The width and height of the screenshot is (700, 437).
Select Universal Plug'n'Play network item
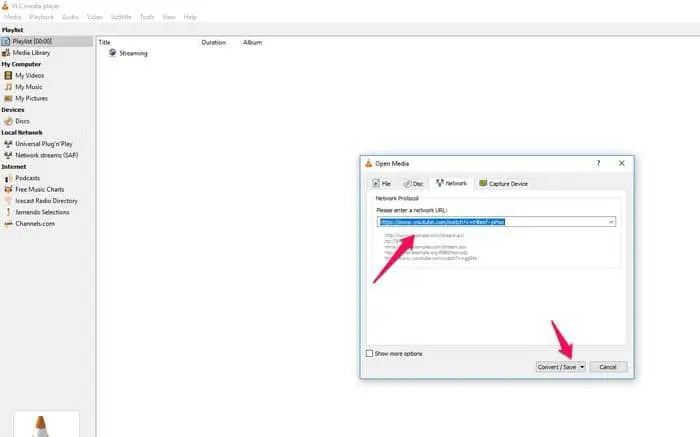point(45,143)
